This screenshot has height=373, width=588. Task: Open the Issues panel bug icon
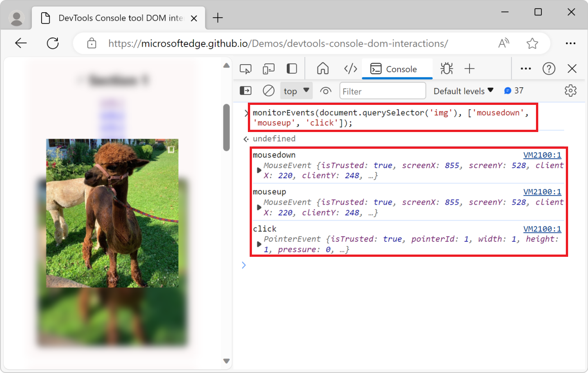point(446,68)
